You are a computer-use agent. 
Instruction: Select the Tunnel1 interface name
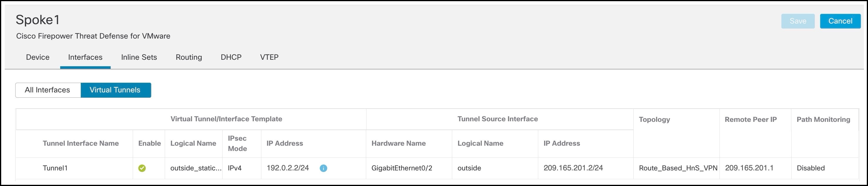55,168
